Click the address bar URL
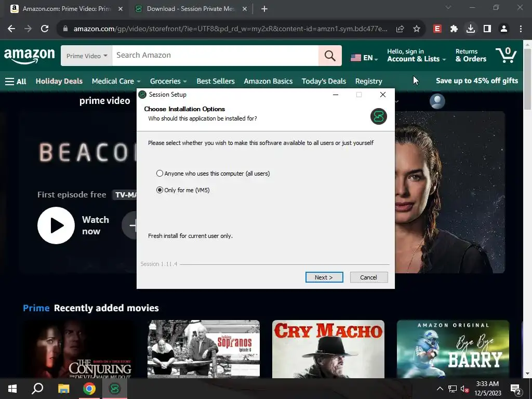This screenshot has width=532, height=399. pos(230,29)
